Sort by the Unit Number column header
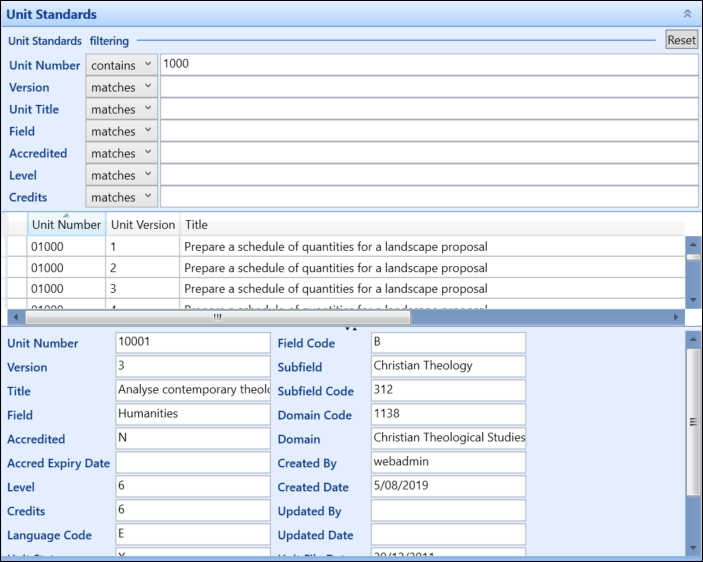Screen dimensions: 703x562 (x=66, y=225)
